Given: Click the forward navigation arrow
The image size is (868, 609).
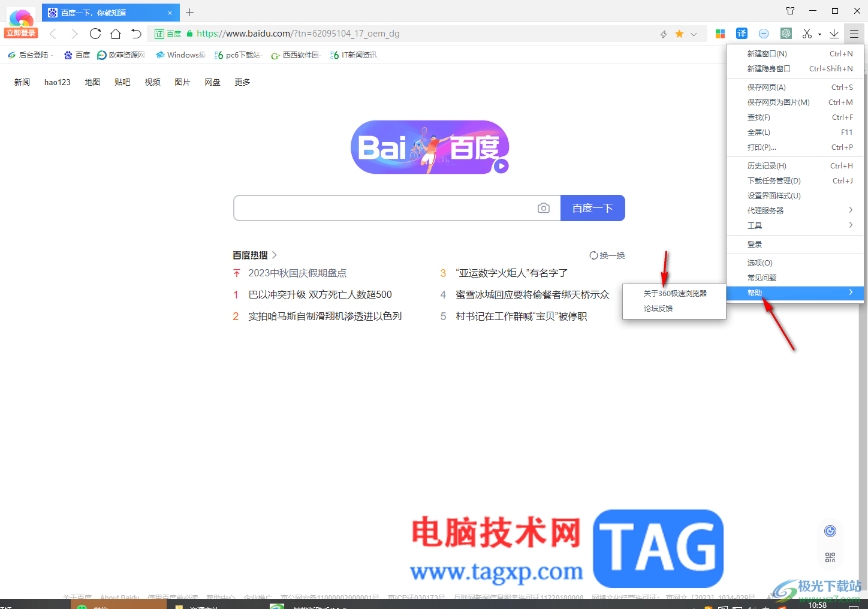Looking at the screenshot, I should pyautogui.click(x=74, y=34).
